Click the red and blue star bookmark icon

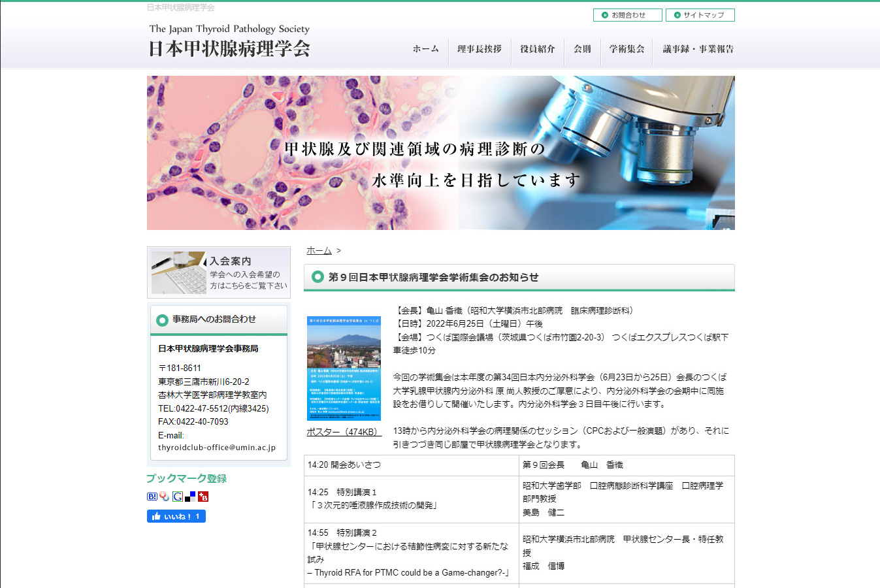pyautogui.click(x=164, y=497)
